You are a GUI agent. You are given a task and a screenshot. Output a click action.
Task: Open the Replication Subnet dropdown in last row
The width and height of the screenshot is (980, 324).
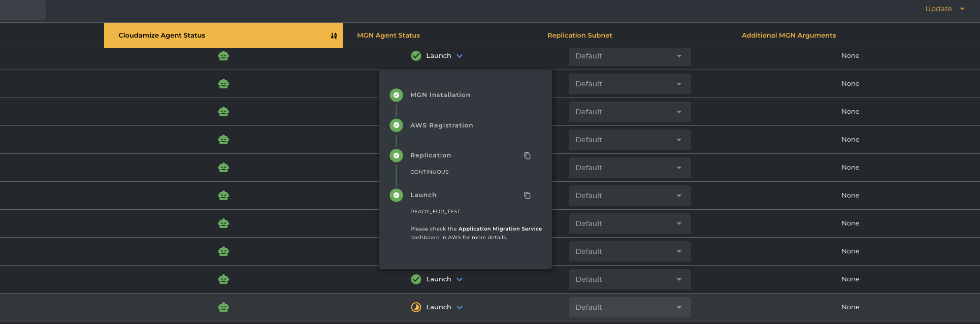coord(629,307)
